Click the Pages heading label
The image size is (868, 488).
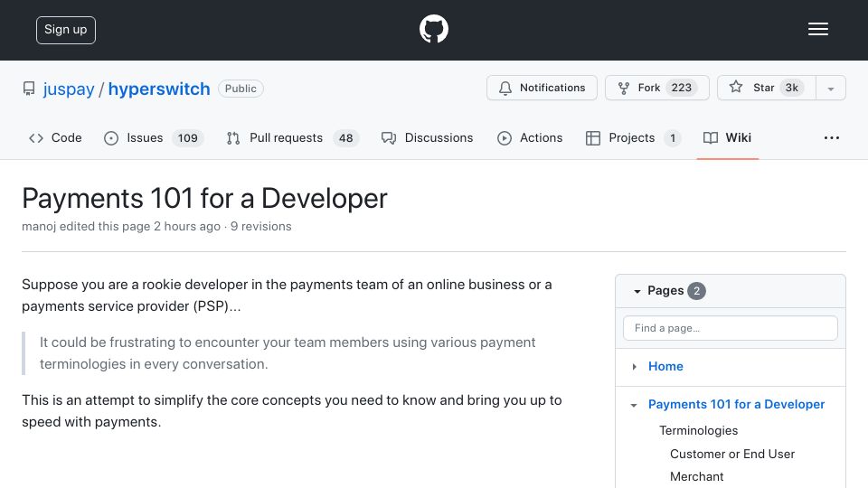665,290
